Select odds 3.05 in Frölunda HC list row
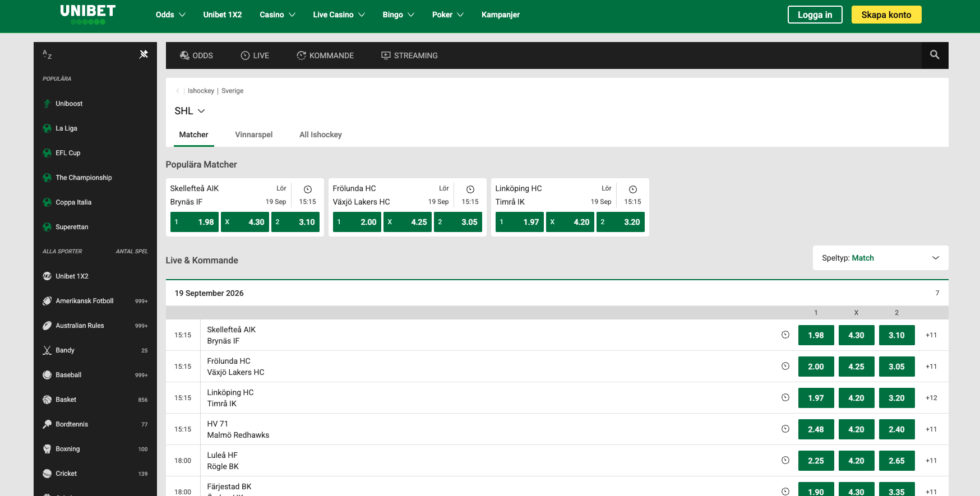Viewport: 980px width, 496px height. (897, 367)
